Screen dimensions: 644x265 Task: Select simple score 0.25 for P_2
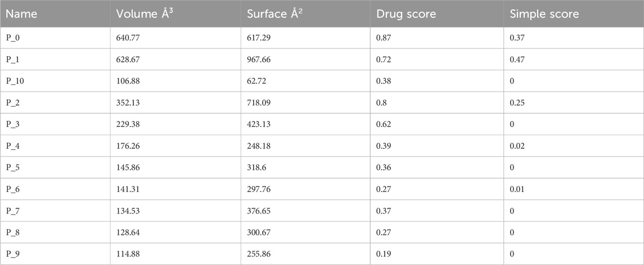[517, 103]
